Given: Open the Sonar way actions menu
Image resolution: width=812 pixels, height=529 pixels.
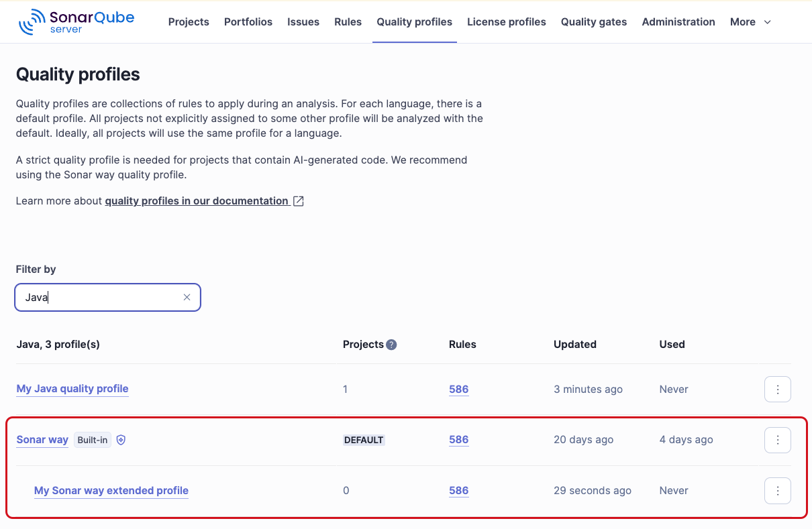Looking at the screenshot, I should [777, 440].
